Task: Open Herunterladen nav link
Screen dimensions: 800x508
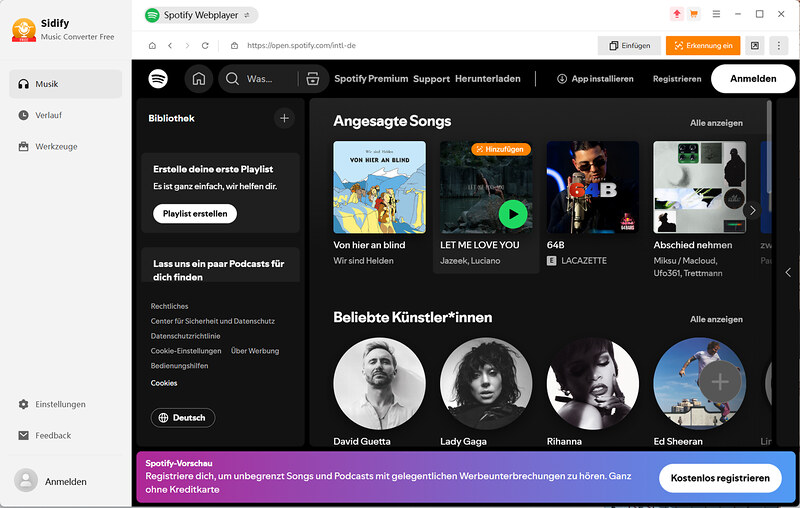Action: pyautogui.click(x=488, y=79)
